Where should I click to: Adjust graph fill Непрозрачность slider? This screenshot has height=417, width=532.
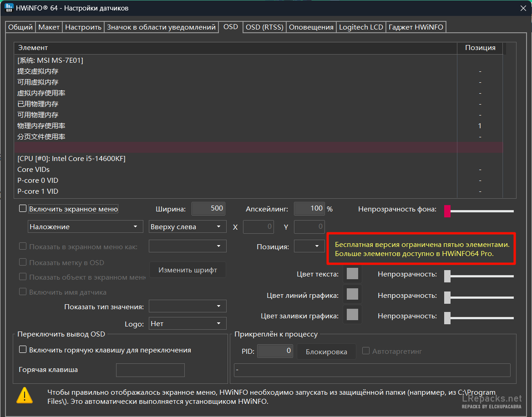pos(479,318)
